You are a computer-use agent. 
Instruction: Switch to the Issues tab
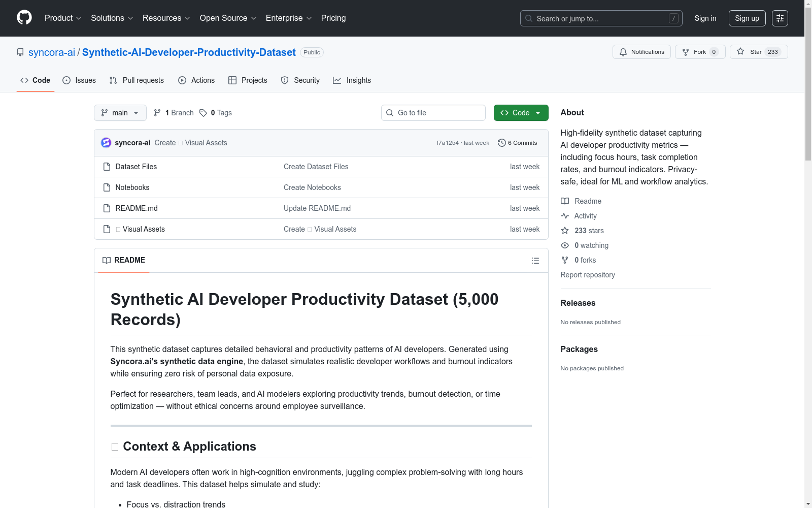coord(79,80)
